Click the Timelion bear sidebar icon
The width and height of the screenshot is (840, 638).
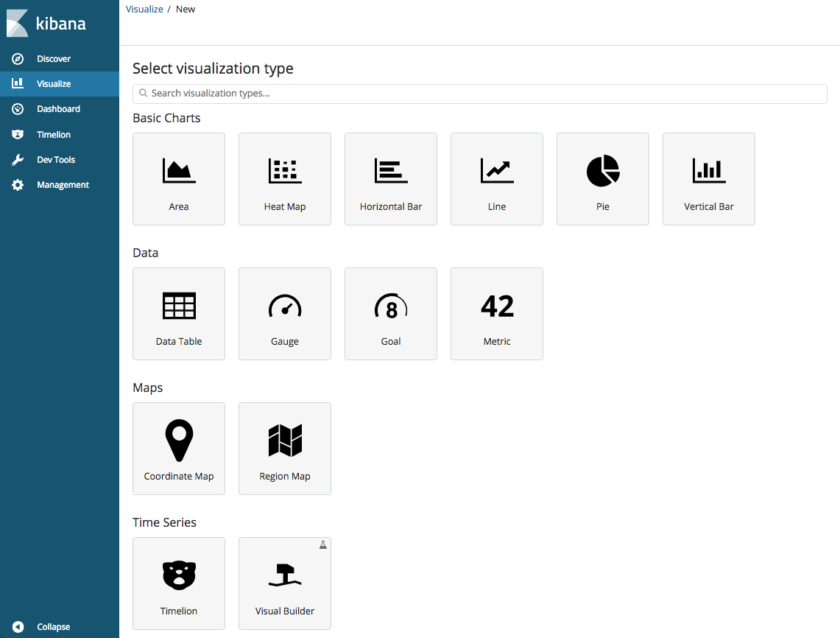tap(18, 135)
